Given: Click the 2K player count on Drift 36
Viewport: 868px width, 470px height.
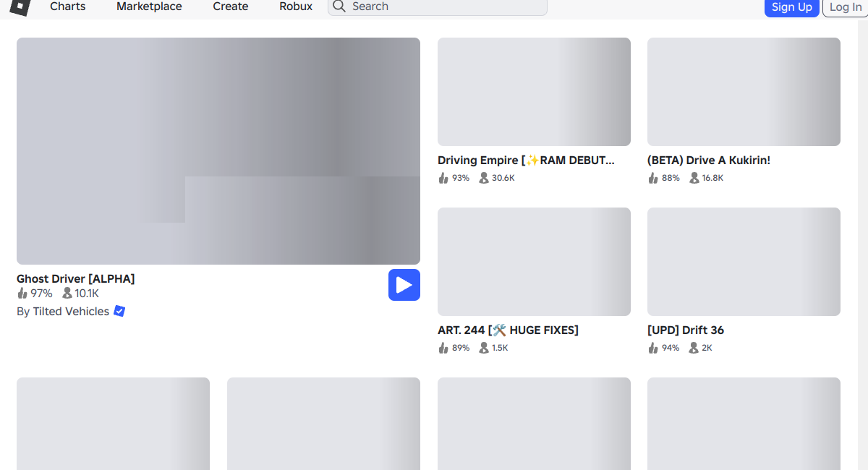Looking at the screenshot, I should [700, 347].
